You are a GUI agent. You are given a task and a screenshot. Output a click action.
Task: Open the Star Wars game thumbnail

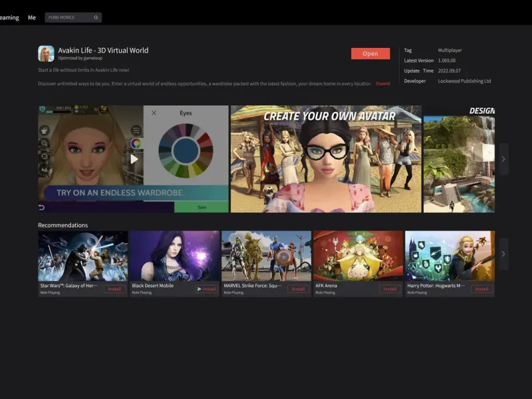[82, 256]
